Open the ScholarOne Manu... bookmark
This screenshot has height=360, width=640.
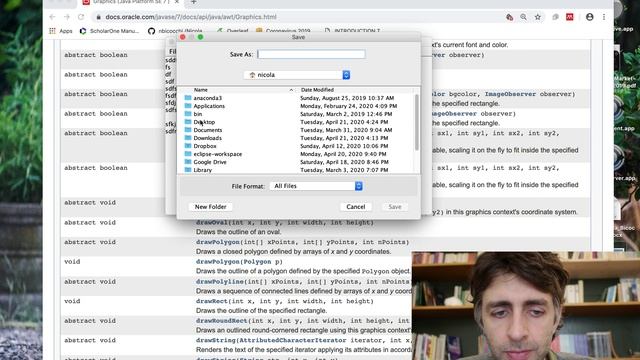coord(109,31)
